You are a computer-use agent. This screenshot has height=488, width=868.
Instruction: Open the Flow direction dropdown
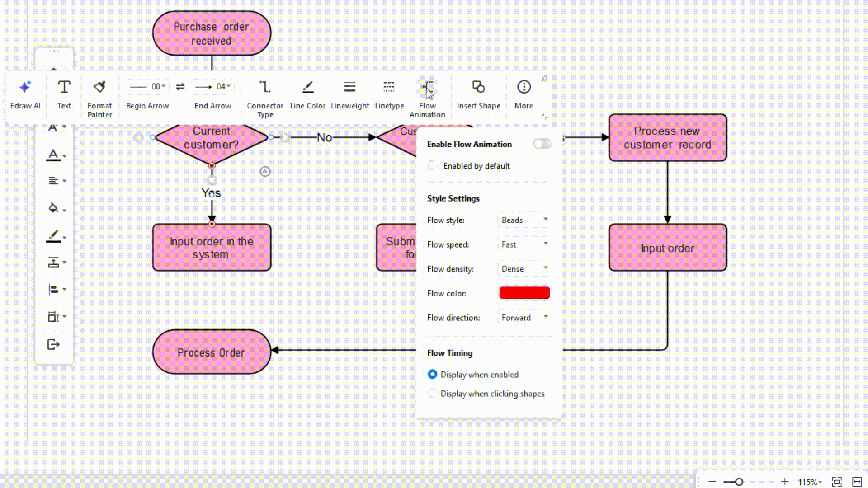(524, 318)
